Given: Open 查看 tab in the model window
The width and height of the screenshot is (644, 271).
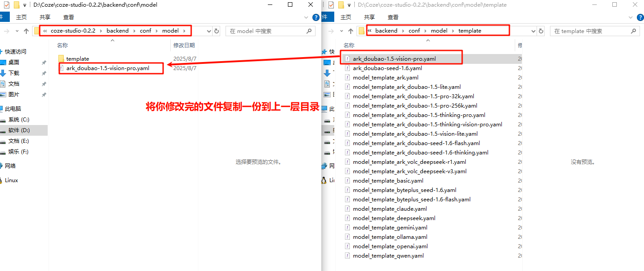Looking at the screenshot, I should 69,17.
